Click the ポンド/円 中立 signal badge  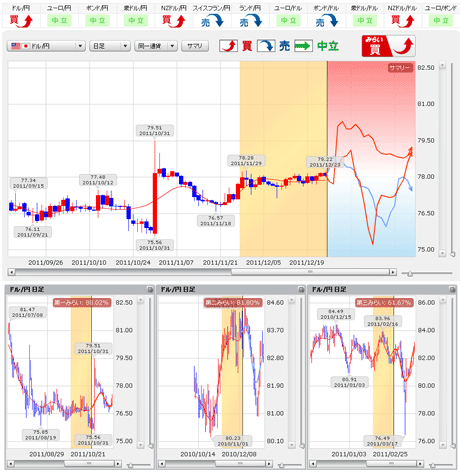tap(97, 21)
